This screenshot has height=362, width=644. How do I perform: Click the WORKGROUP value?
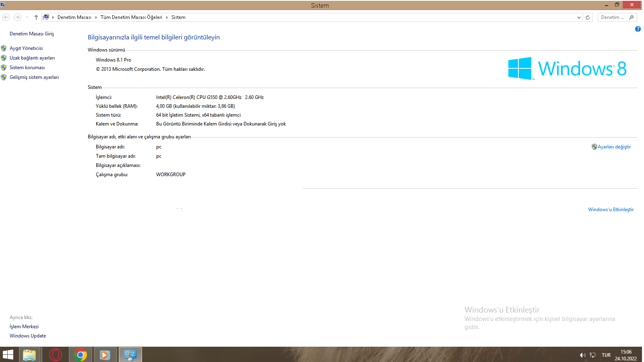click(171, 175)
